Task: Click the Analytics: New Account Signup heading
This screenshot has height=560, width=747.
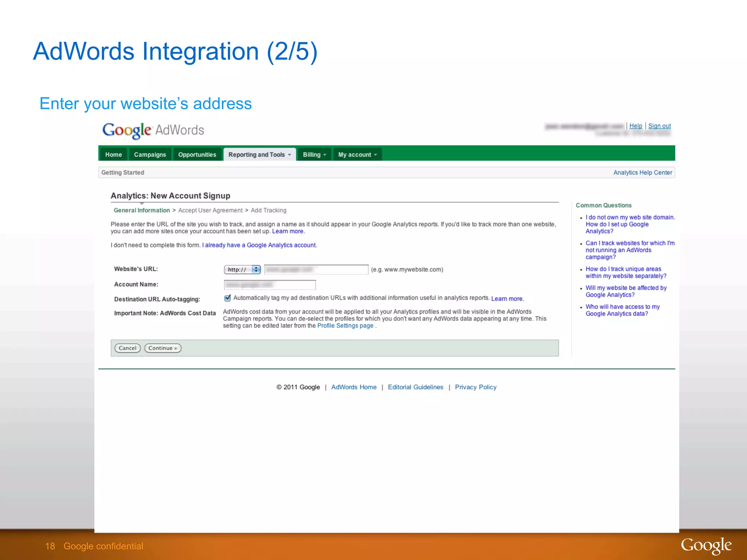Action: (170, 196)
